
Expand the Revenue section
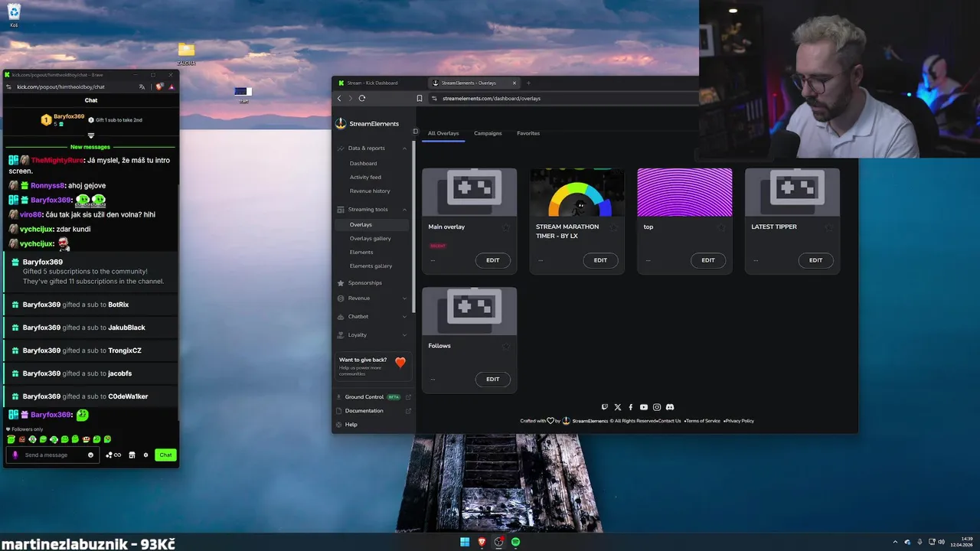click(404, 298)
